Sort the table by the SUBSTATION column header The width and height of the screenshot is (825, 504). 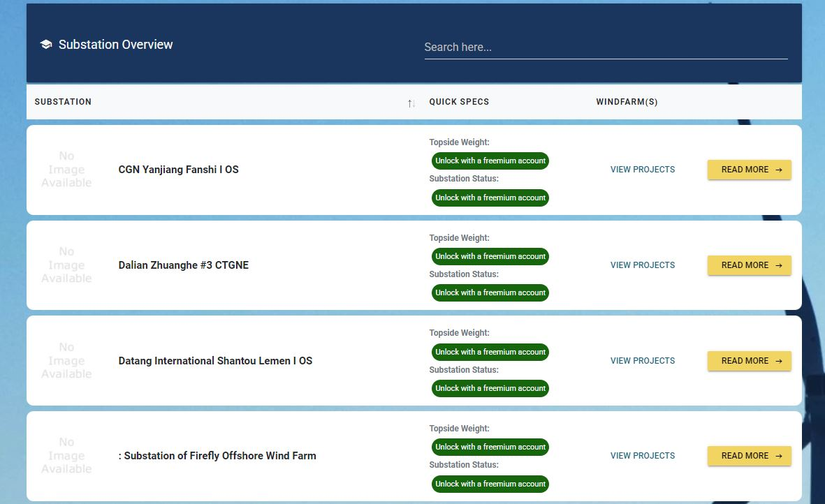[63, 102]
